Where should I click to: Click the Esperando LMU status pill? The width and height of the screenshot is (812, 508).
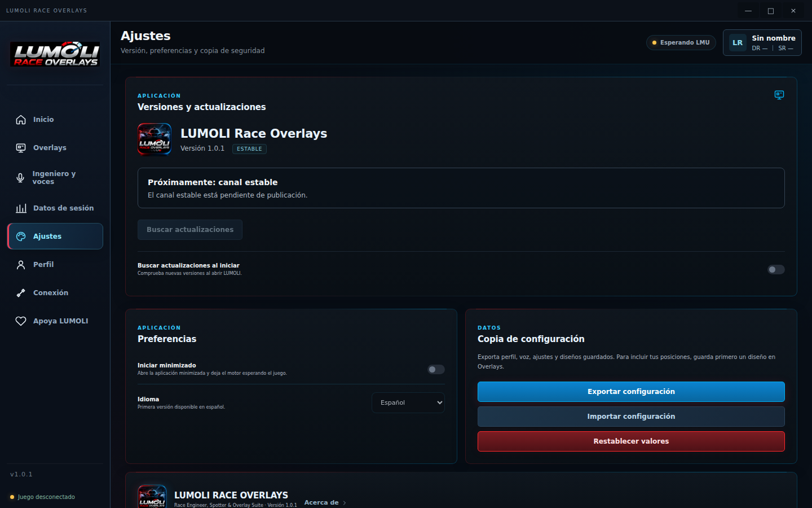pos(681,43)
